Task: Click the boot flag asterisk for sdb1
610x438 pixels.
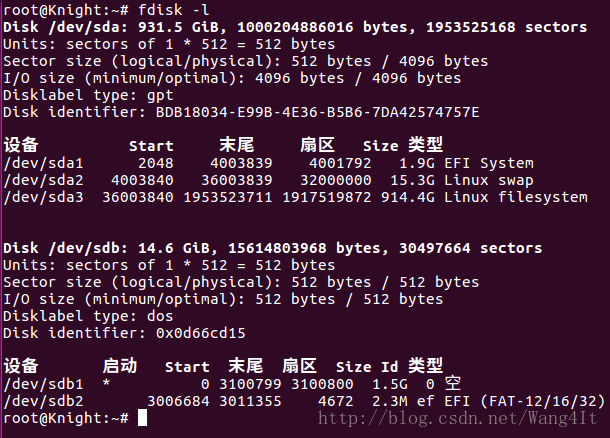Action: click(106, 383)
